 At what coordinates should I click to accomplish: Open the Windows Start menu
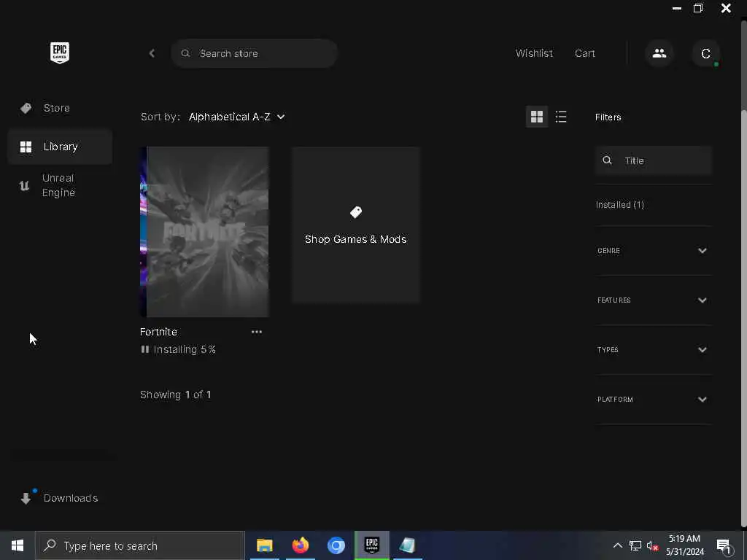pyautogui.click(x=18, y=545)
